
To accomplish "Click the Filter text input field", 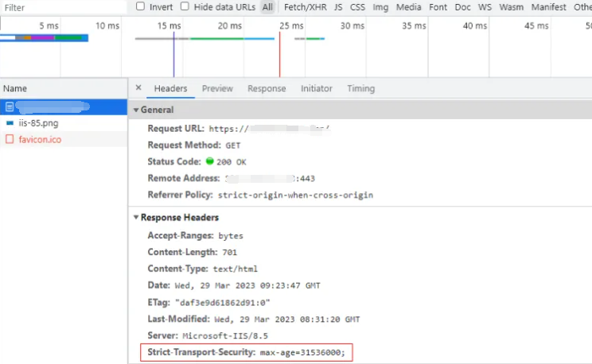I will tap(64, 7).
